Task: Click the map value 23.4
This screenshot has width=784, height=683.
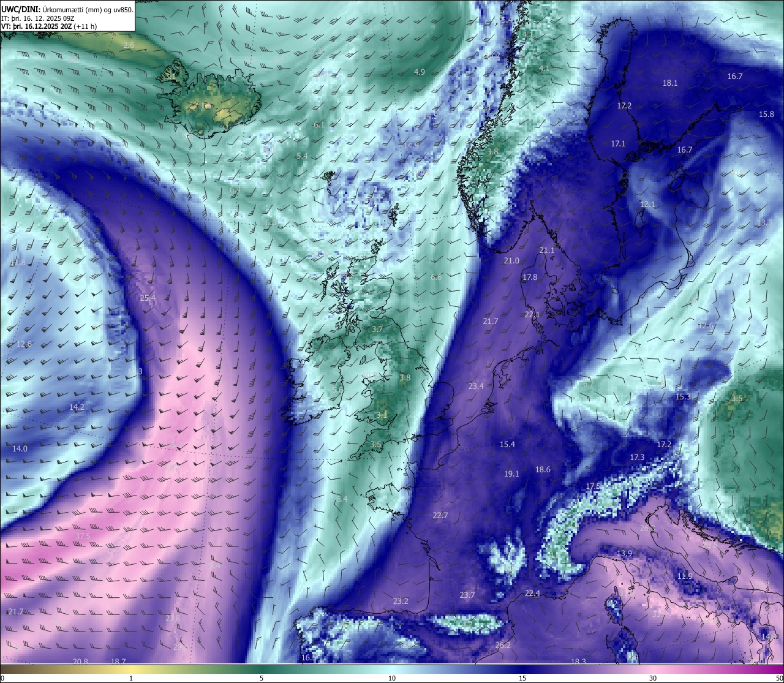Action: coord(476,387)
